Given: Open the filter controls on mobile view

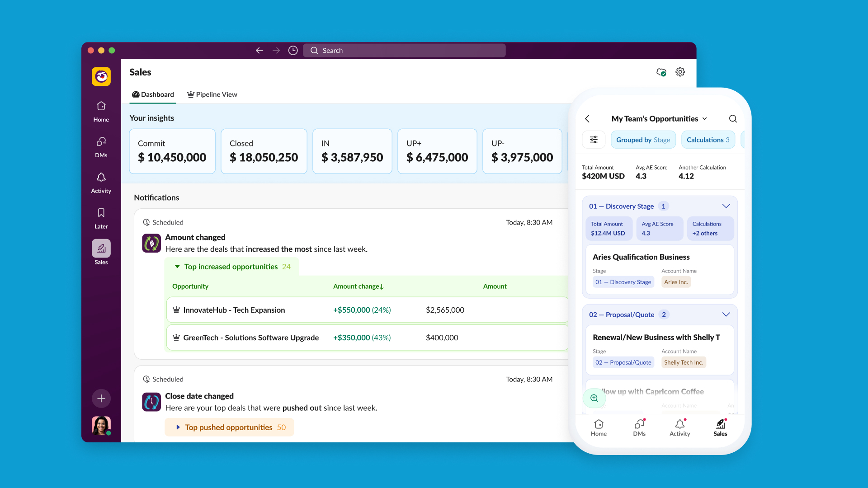Looking at the screenshot, I should (x=593, y=140).
